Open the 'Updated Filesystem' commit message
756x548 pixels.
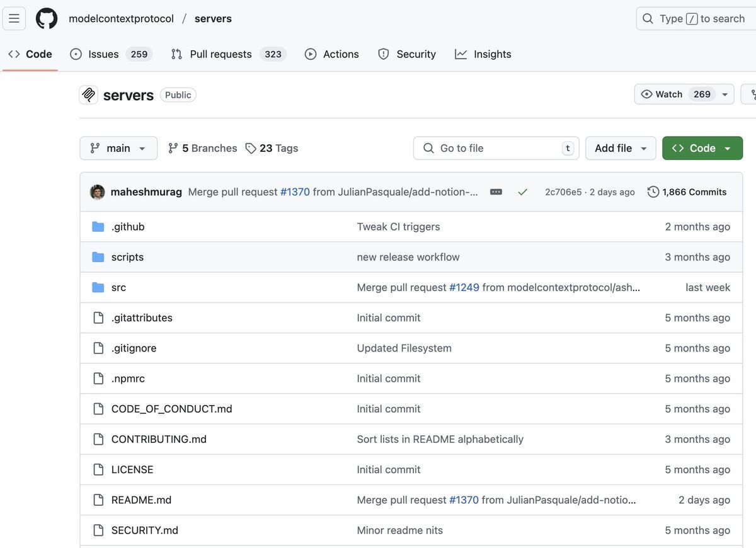404,348
